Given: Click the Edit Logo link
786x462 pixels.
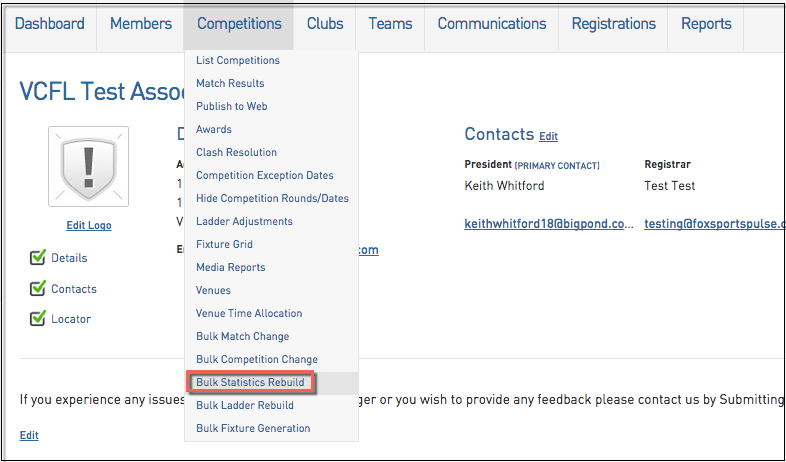Looking at the screenshot, I should [89, 225].
